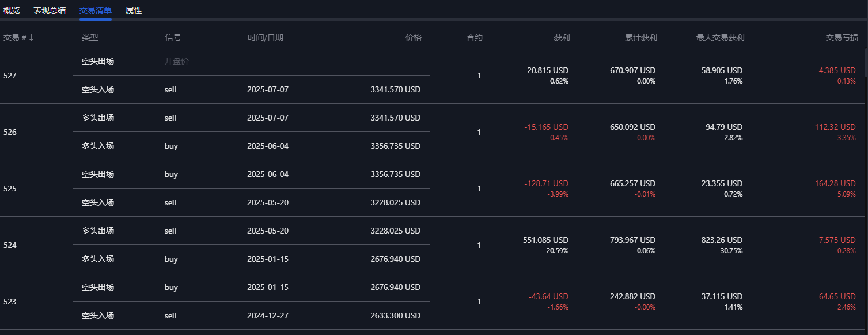Viewport: 868px width, 335px height.
Task: Click the 累计获利 column header
Action: [641, 37]
